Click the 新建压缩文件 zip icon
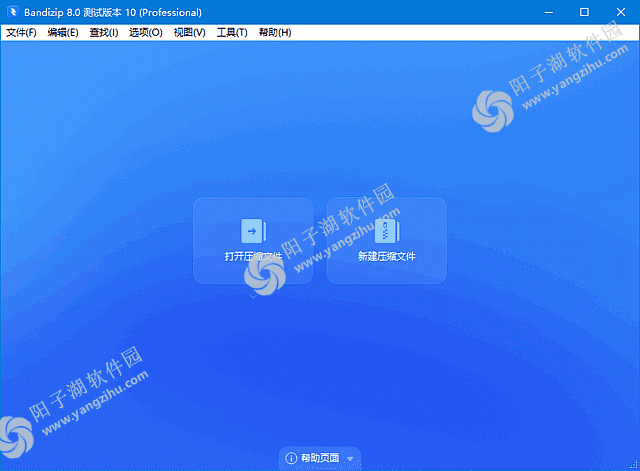Image resolution: width=640 pixels, height=471 pixels. pyautogui.click(x=387, y=231)
